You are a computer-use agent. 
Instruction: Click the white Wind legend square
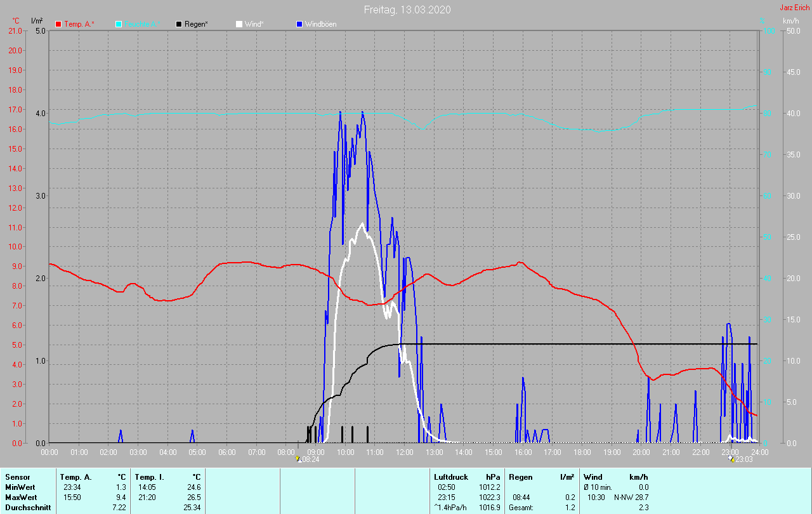[x=239, y=24]
